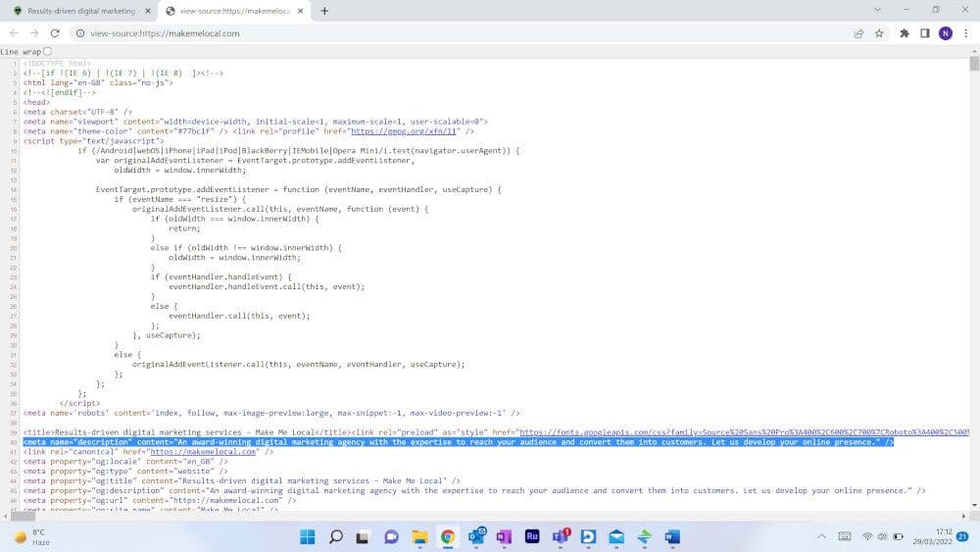
Task: Open the Chrome three-dot menu
Action: pyautogui.click(x=965, y=32)
